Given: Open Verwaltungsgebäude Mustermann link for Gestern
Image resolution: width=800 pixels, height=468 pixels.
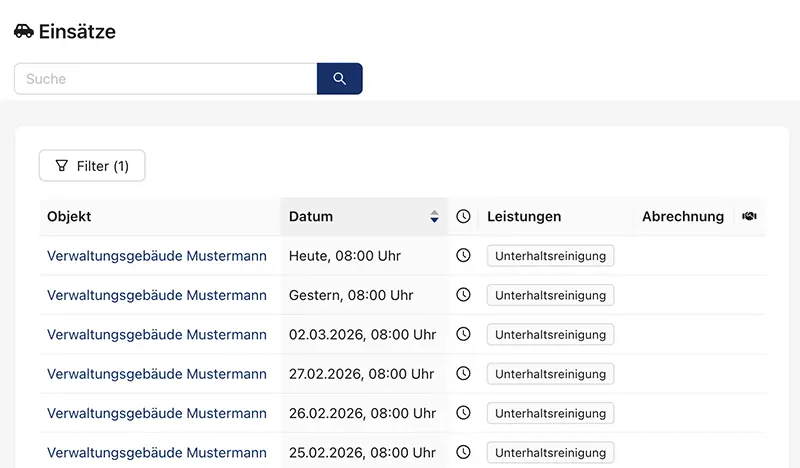Looking at the screenshot, I should [x=157, y=295].
